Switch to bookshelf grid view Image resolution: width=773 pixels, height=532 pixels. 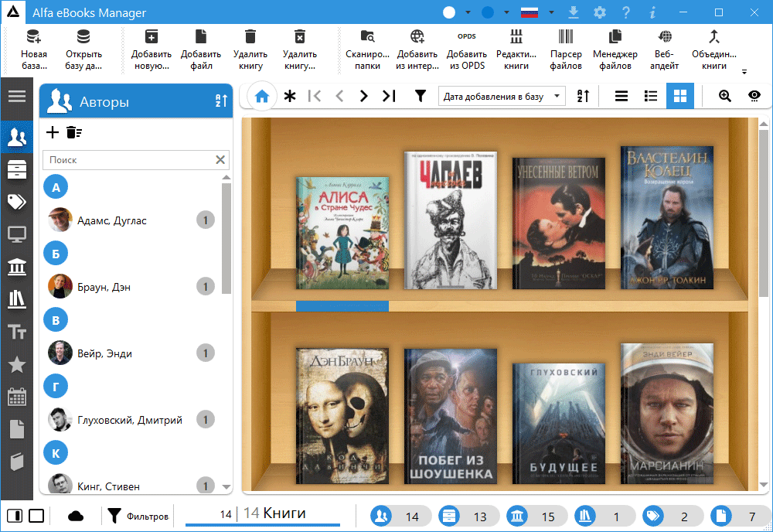click(679, 96)
